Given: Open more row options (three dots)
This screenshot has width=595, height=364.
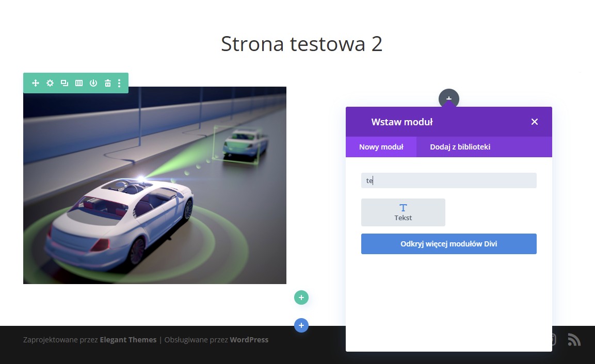Looking at the screenshot, I should pos(119,83).
